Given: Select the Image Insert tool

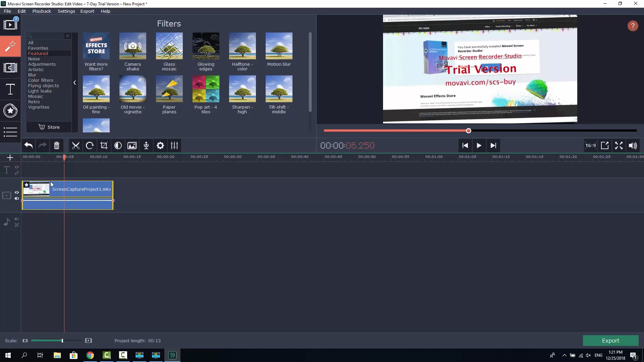Looking at the screenshot, I should coord(132,145).
